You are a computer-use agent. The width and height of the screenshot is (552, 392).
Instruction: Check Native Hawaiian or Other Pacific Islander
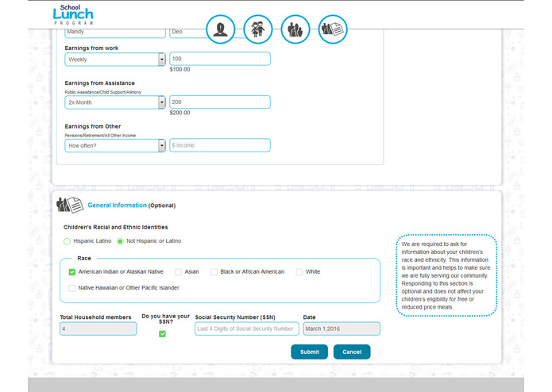tap(72, 288)
